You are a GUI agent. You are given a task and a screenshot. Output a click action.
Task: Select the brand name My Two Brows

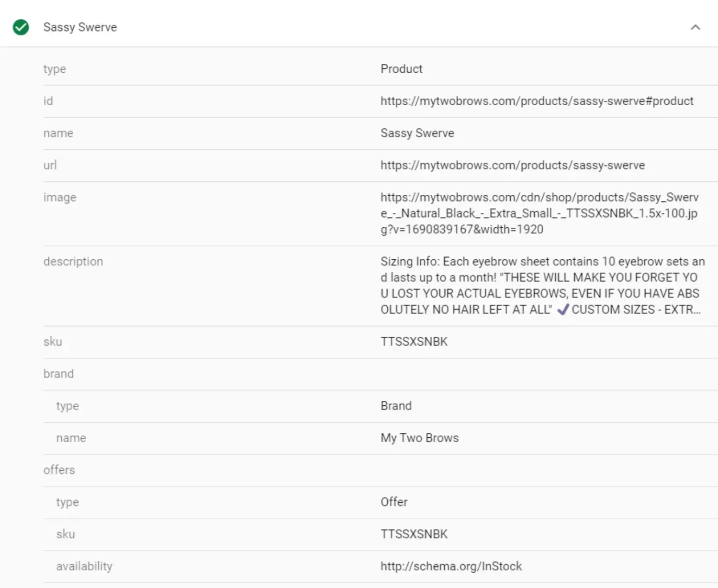coord(419,437)
